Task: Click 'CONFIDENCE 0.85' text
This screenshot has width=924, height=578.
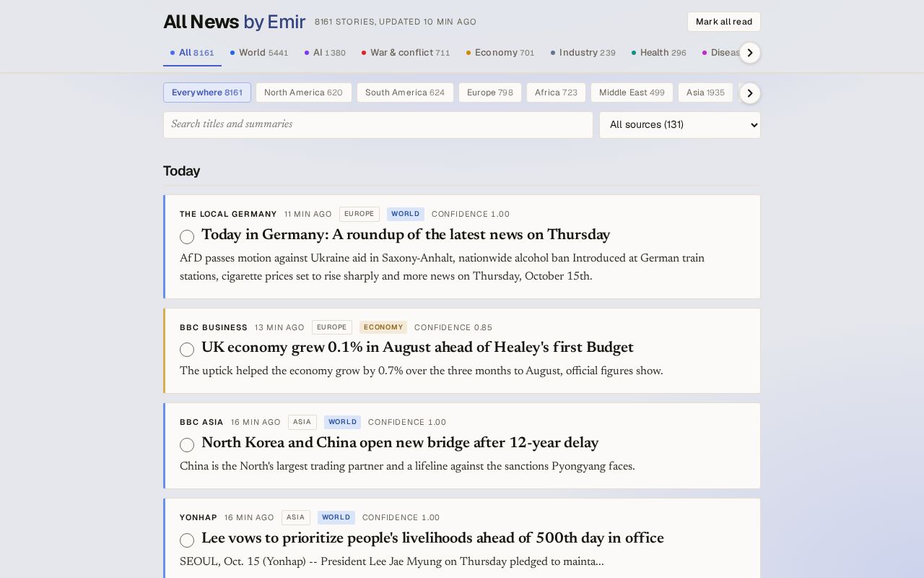Action: 453,328
